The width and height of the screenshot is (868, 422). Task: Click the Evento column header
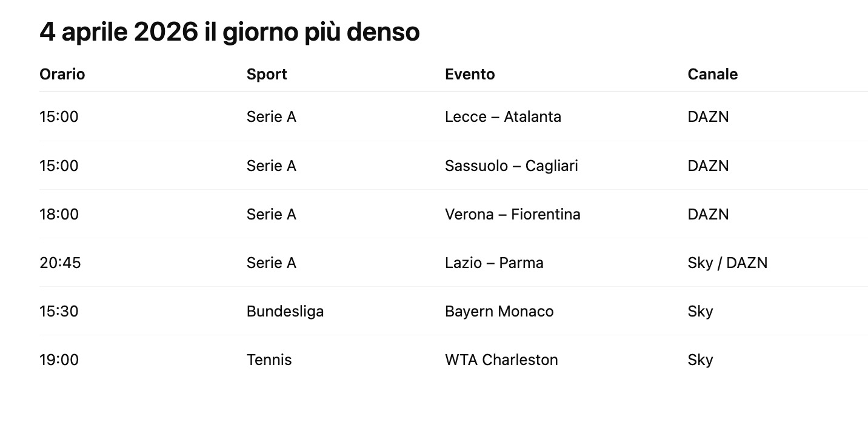click(x=470, y=74)
